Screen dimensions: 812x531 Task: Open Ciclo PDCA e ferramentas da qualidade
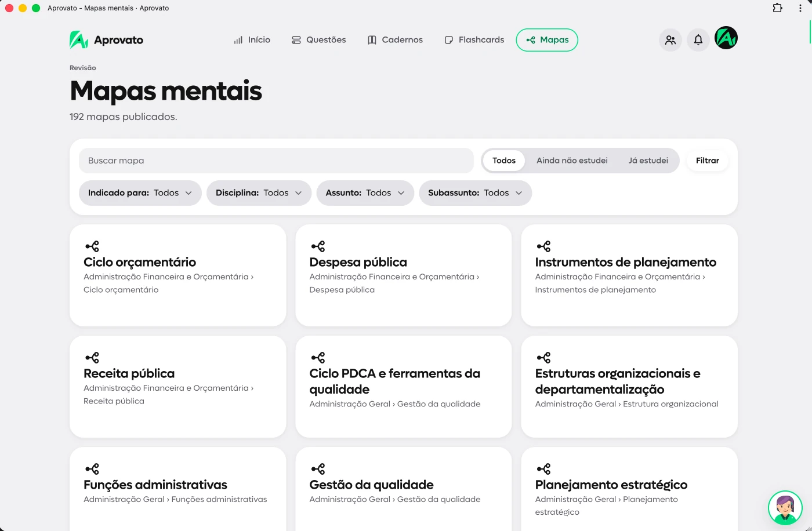[395, 381]
